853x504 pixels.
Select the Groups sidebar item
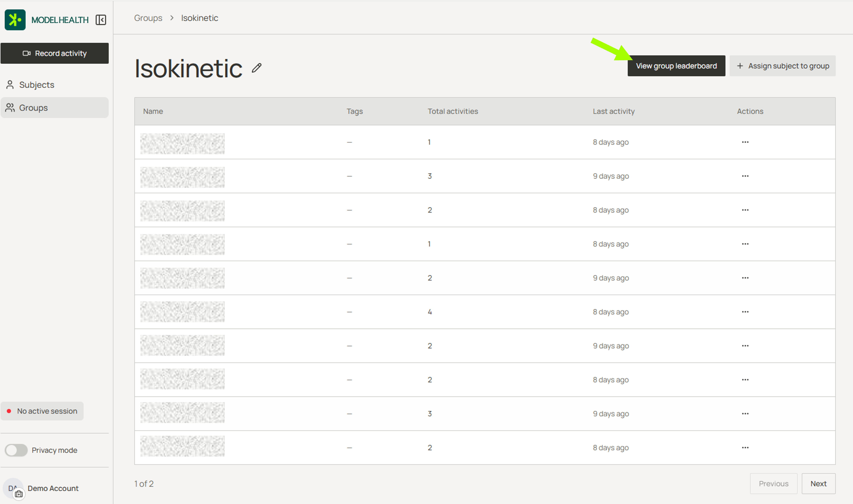pos(55,108)
